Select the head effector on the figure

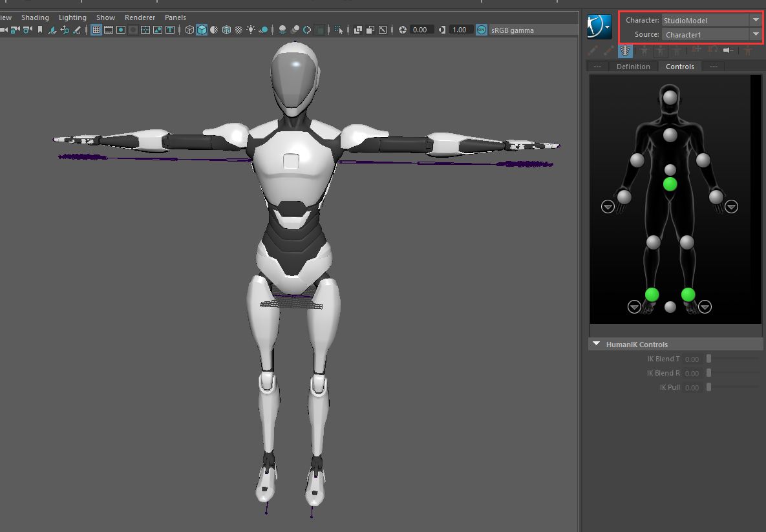tap(670, 98)
